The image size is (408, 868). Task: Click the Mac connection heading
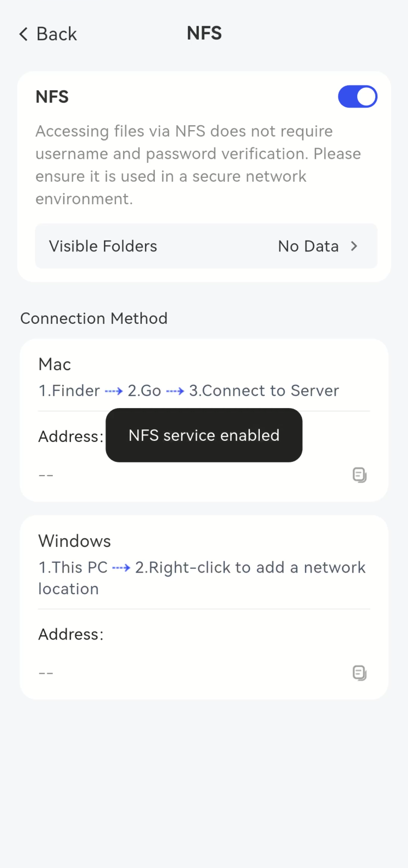coord(54,364)
